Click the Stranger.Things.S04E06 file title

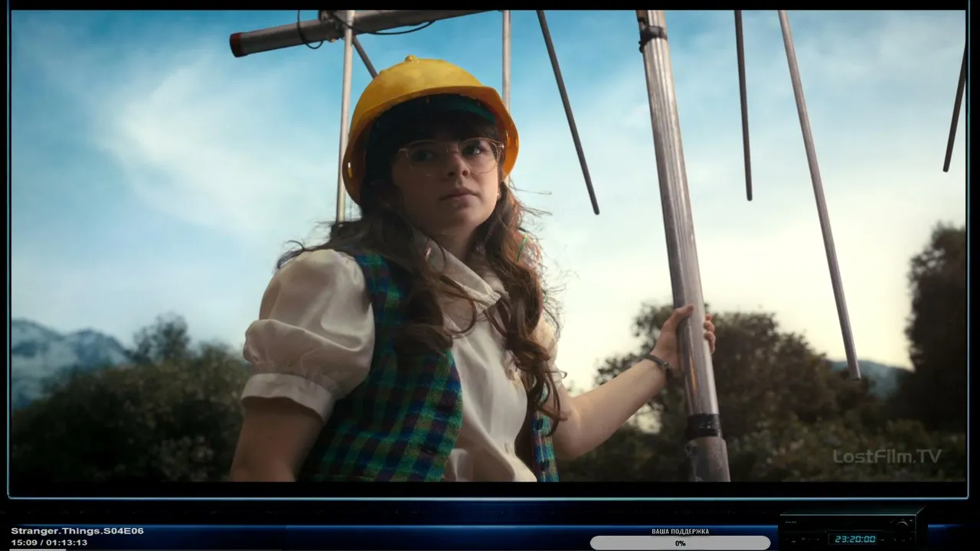[77, 531]
